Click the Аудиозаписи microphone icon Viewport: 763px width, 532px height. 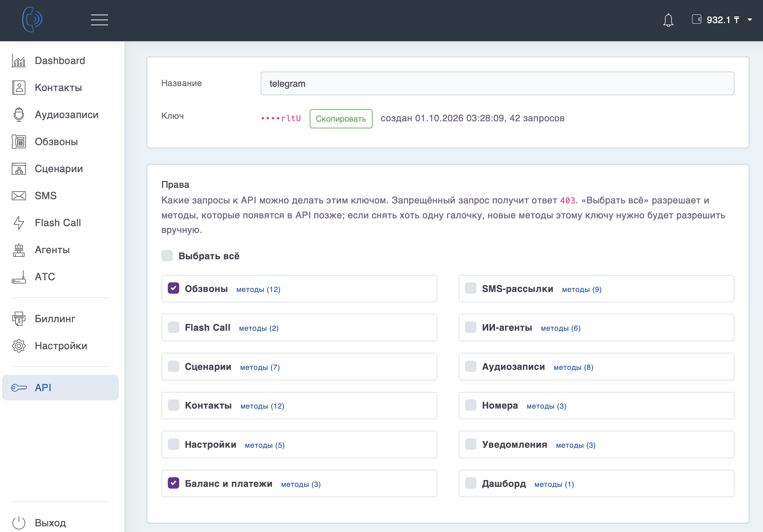[19, 115]
